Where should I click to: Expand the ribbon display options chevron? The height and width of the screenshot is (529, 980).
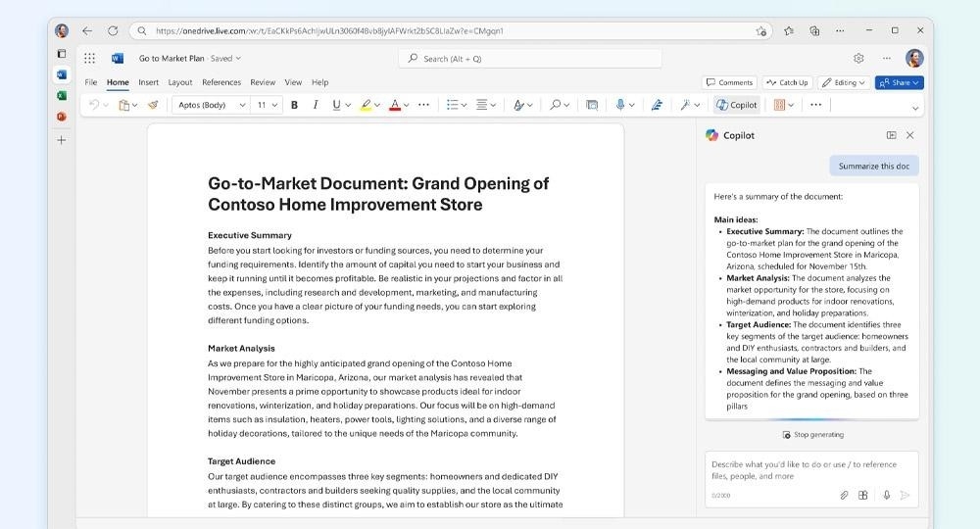(x=915, y=108)
